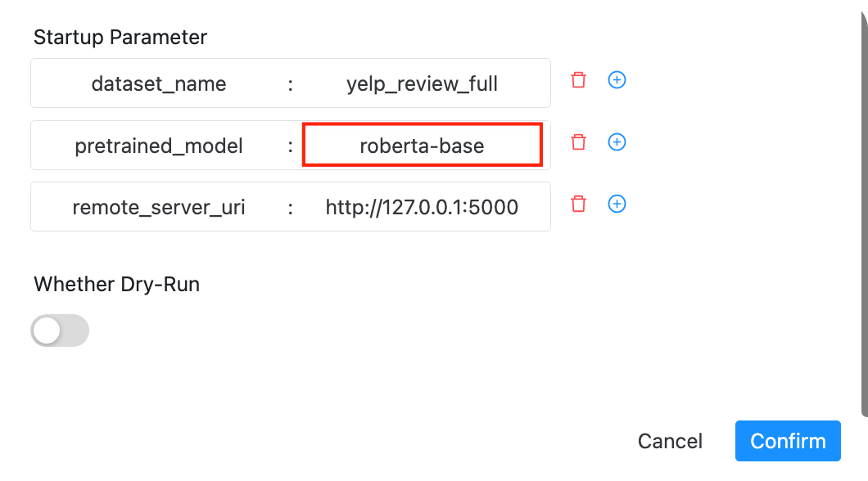Click the Startup Parameter heading
Image resolution: width=868 pixels, height=481 pixels.
tap(120, 37)
